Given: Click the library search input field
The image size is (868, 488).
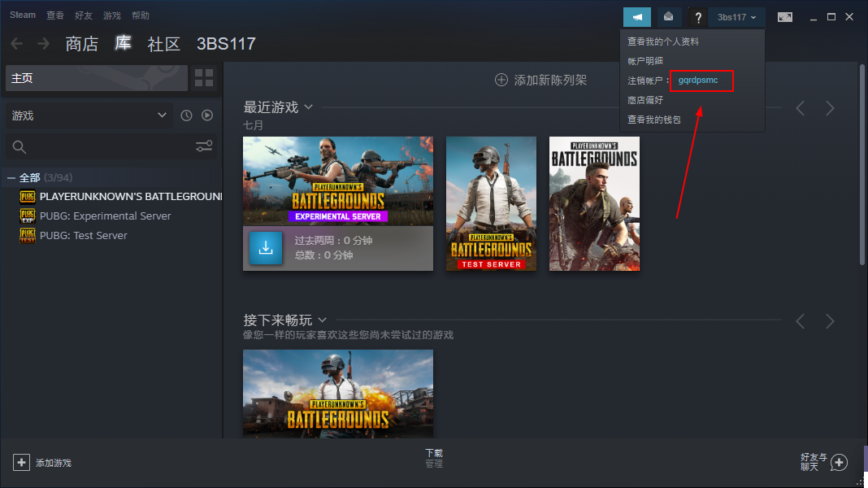Looking at the screenshot, I should click(x=110, y=146).
